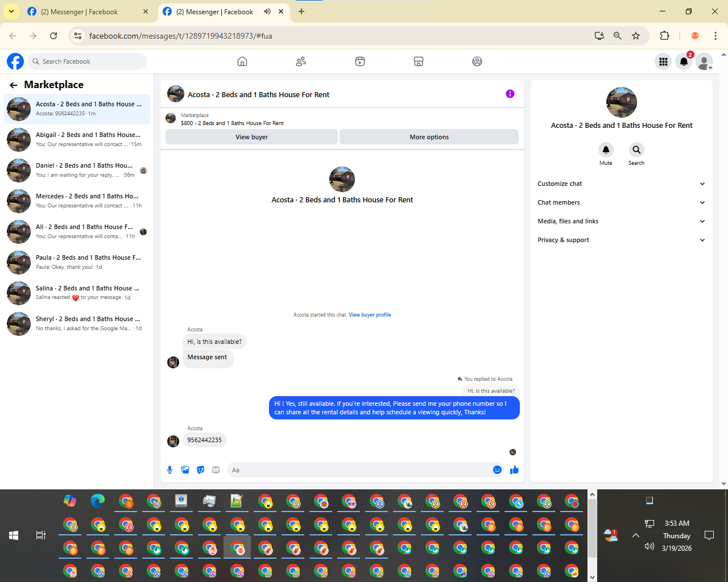Send a thumbs-up like
Screen dimensions: 728x582
[x=514, y=469]
